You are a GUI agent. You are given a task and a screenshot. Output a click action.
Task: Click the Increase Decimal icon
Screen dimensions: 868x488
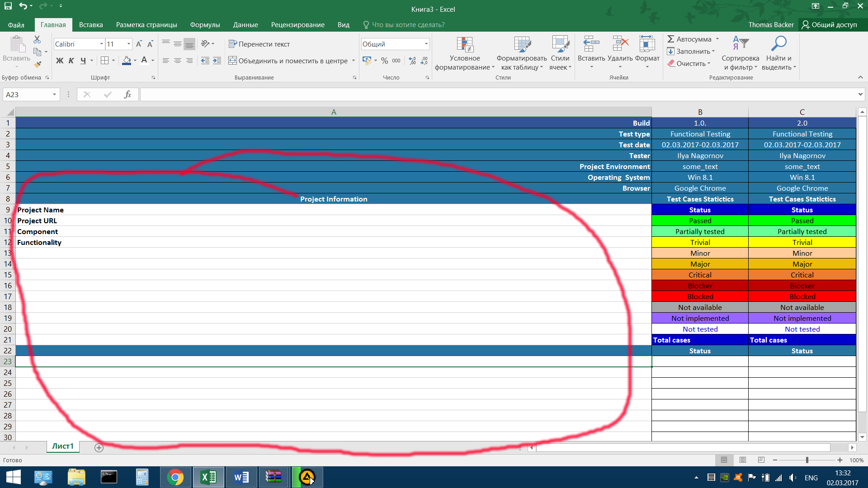tap(412, 61)
